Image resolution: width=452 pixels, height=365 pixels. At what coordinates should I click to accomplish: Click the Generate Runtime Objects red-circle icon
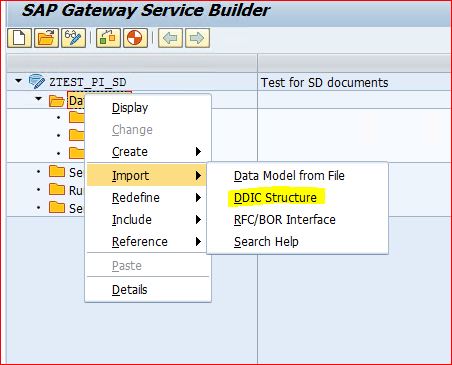click(x=135, y=38)
